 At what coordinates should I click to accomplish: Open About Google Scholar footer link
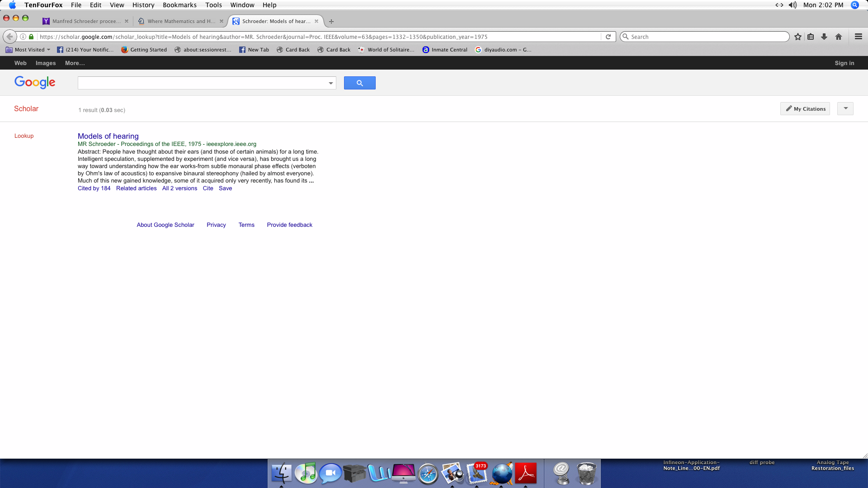[x=165, y=225]
